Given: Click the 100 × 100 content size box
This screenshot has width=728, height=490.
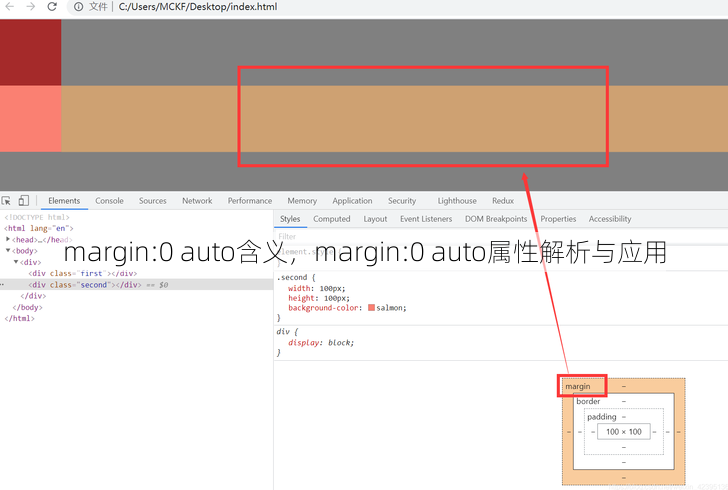Looking at the screenshot, I should (x=624, y=431).
